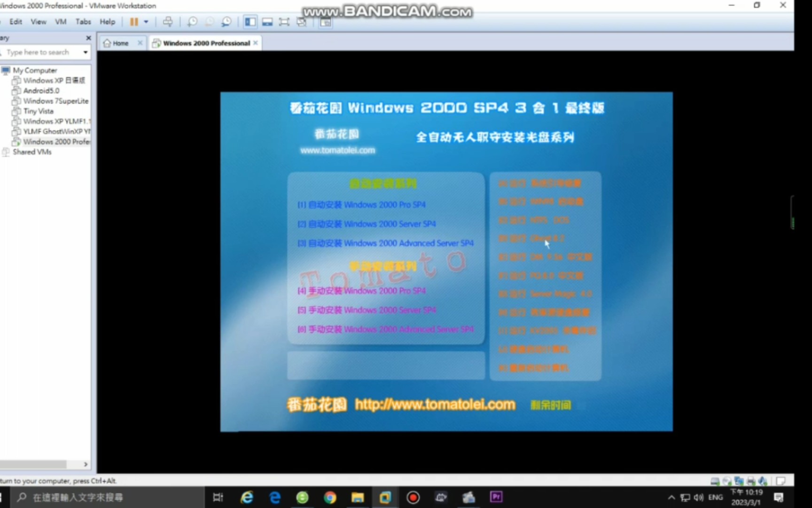Open Internet Explorer from the taskbar
Screen dimensions: 812x508
click(247, 497)
